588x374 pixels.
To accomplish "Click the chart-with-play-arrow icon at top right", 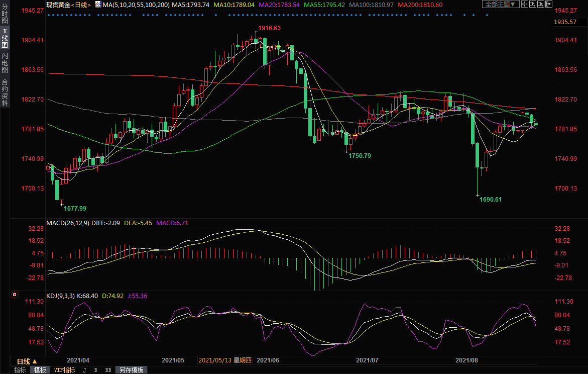I will (541, 4).
